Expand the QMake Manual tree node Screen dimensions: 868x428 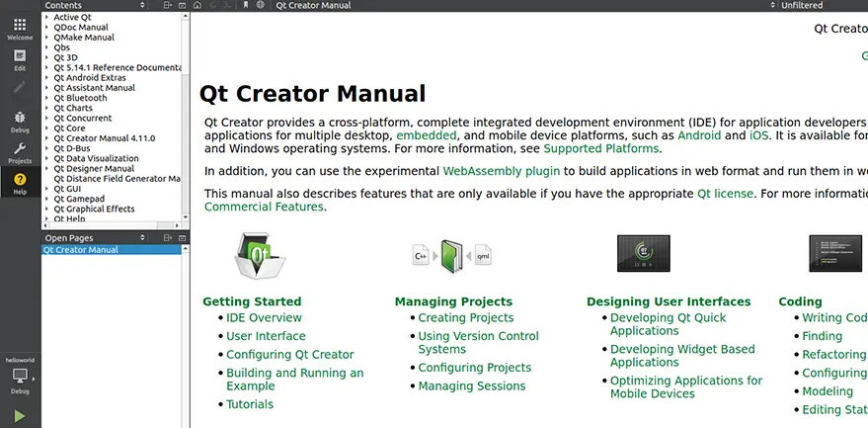(x=47, y=38)
